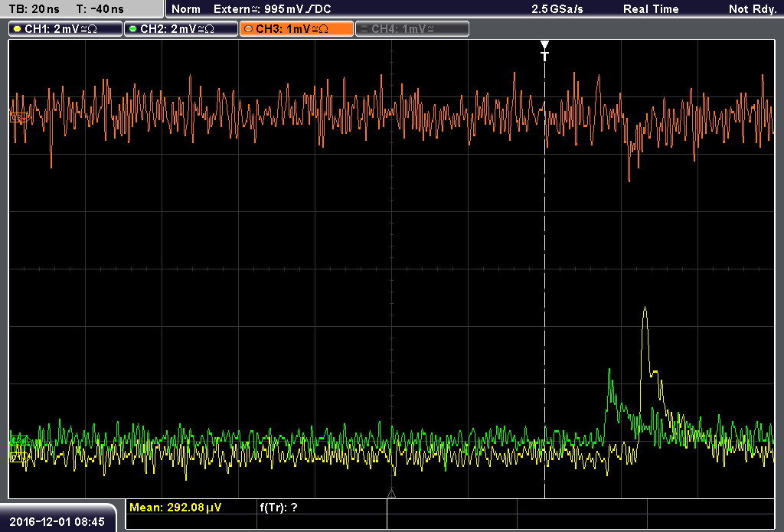This screenshot has width=784, height=532.
Task: Enable the greyed-out CH4 1 mV tab
Action: click(x=412, y=29)
